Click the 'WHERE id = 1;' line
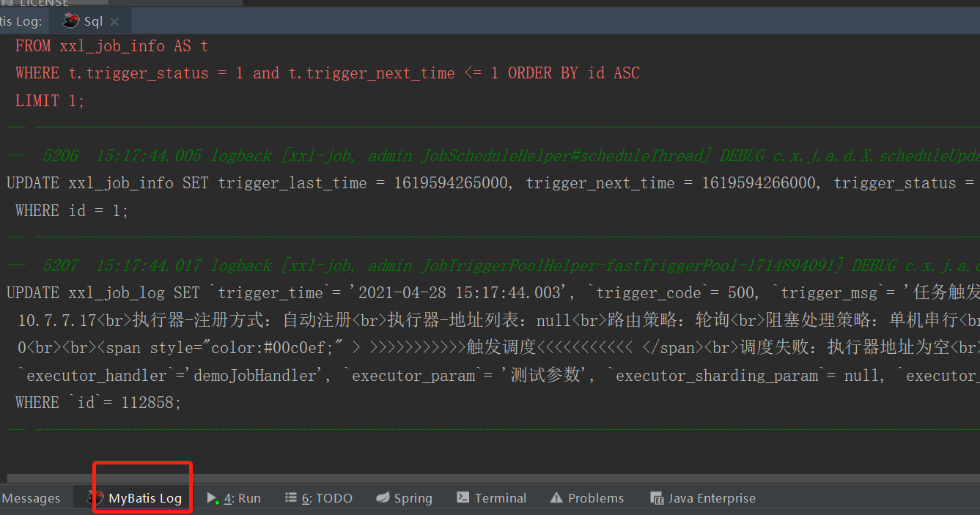This screenshot has width=980, height=515. [72, 211]
